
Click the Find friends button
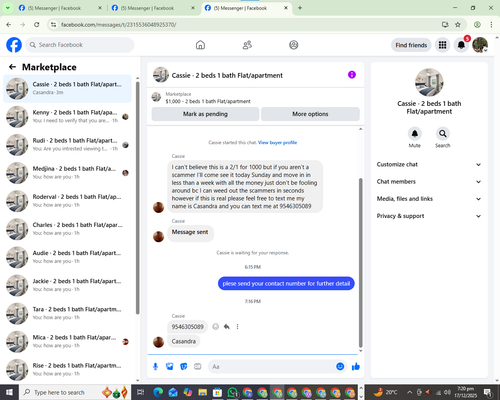411,45
